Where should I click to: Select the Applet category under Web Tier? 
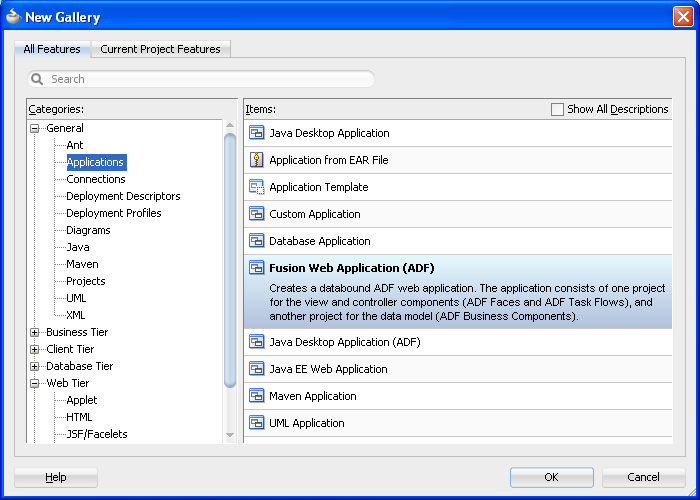pyautogui.click(x=82, y=400)
